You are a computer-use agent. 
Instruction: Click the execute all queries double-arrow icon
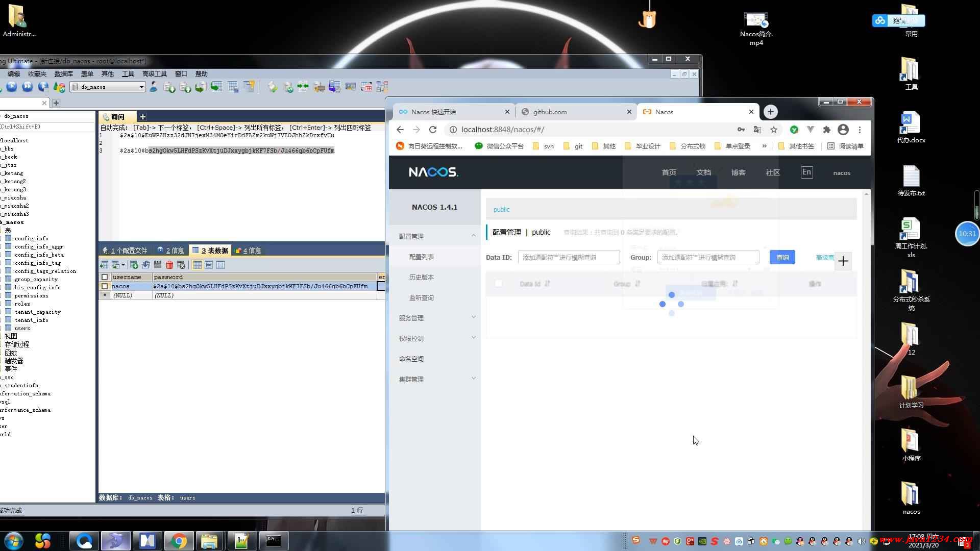pyautogui.click(x=28, y=87)
